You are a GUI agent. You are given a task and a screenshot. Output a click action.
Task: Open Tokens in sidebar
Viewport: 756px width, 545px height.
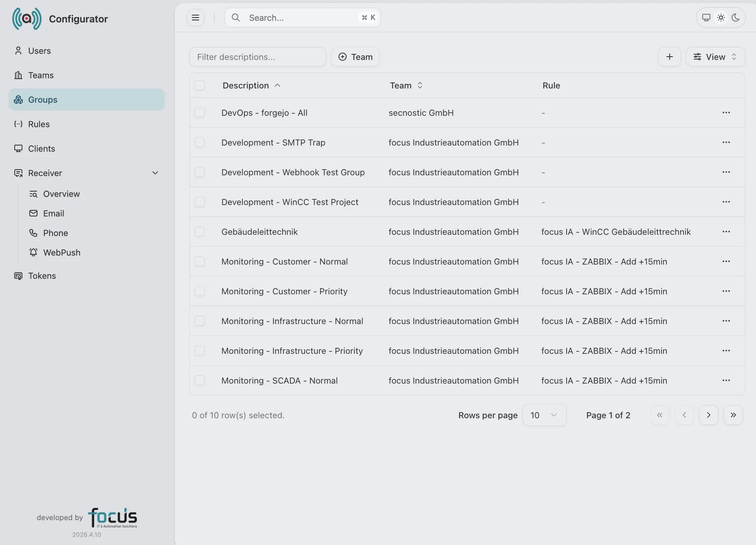click(x=87, y=276)
